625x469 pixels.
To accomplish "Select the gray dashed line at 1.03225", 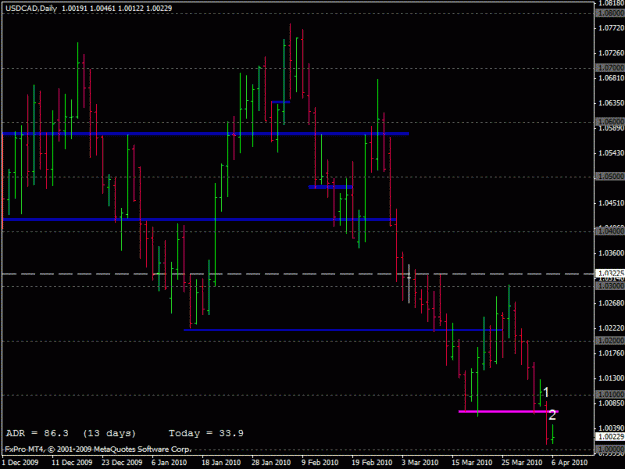I will pos(298,274).
